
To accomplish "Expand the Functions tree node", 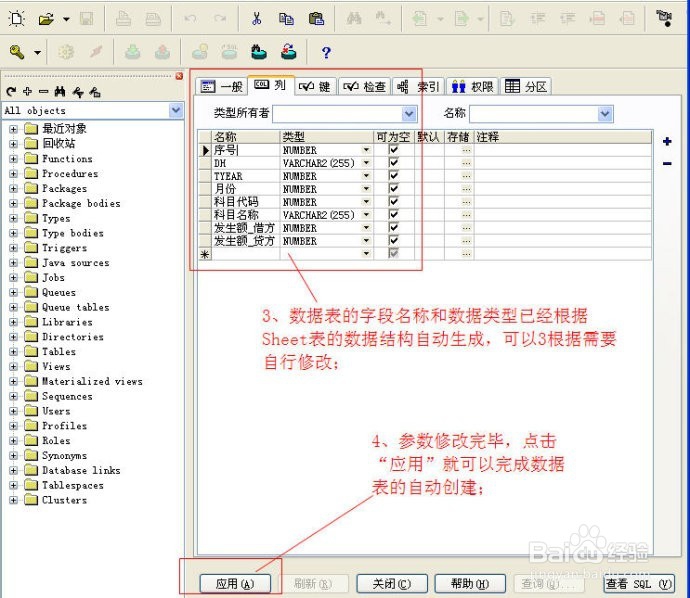I will (14, 159).
